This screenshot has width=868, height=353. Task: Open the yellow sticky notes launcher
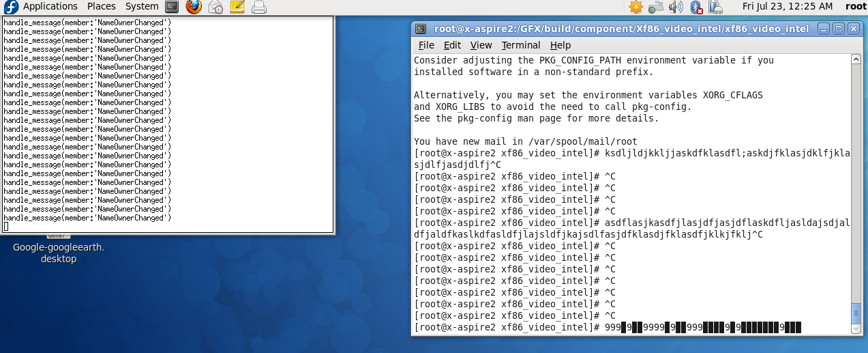point(237,7)
